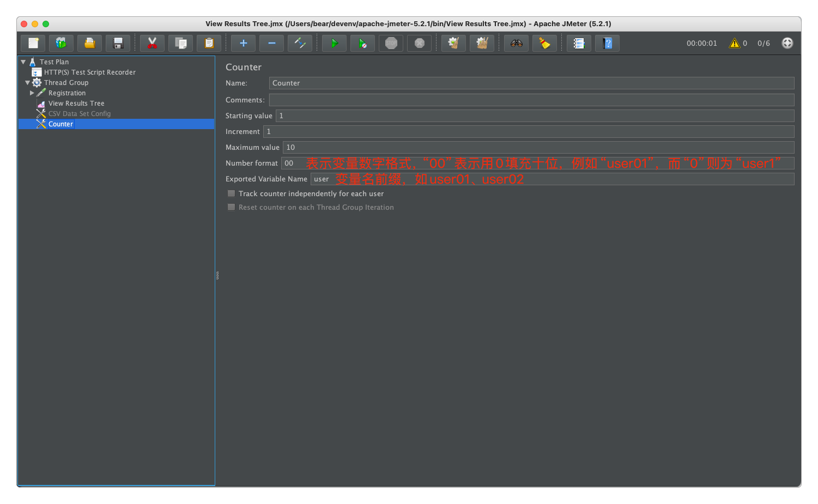Save the test plan with the floppy disk icon
This screenshot has width=818, height=504.
(x=118, y=43)
